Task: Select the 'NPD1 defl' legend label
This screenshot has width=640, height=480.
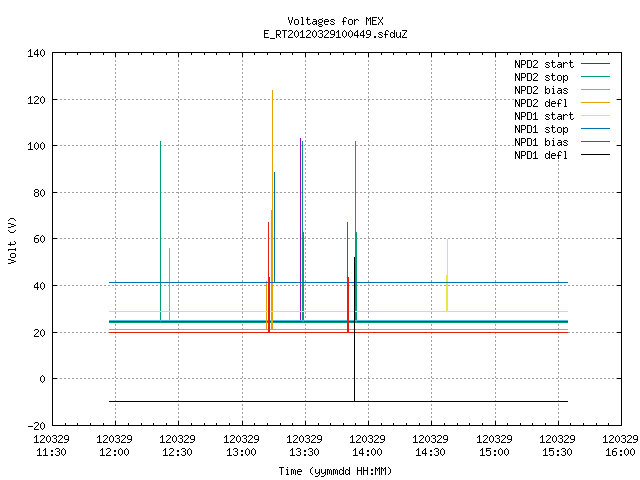Action: pyautogui.click(x=541, y=156)
